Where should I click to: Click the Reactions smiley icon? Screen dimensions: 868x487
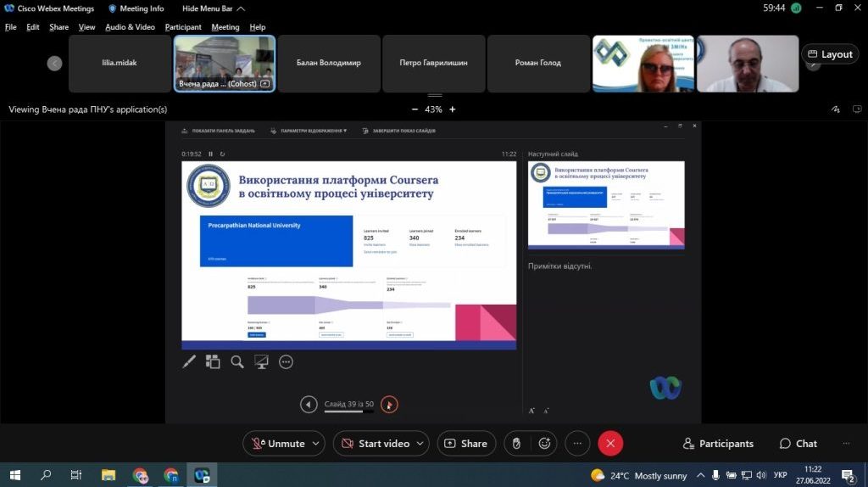tap(544, 443)
